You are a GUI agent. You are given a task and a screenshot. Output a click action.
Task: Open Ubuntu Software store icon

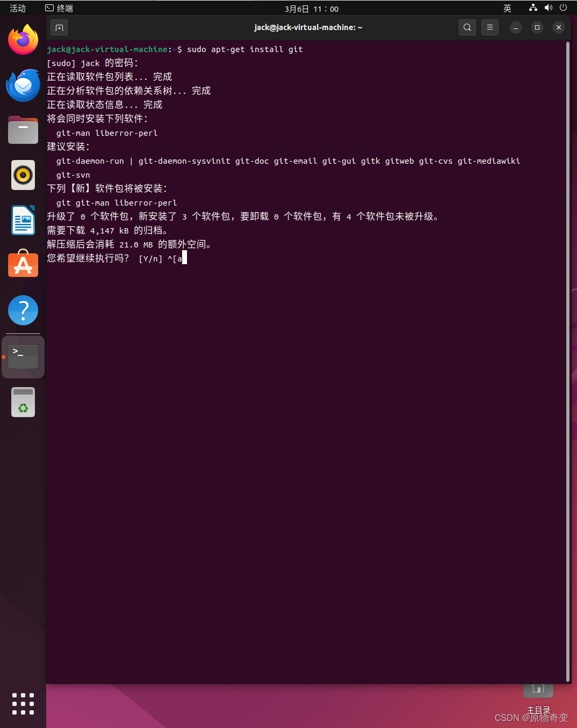coord(23,264)
